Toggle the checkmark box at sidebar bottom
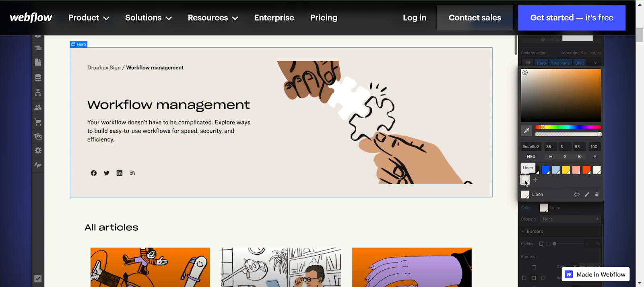Screen dimensions: 644x287 38,279
